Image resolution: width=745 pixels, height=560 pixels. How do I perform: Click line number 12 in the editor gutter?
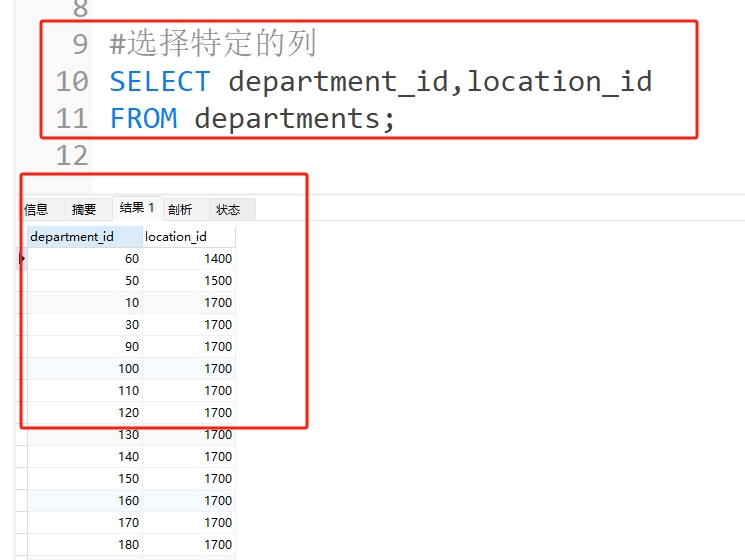[71, 155]
